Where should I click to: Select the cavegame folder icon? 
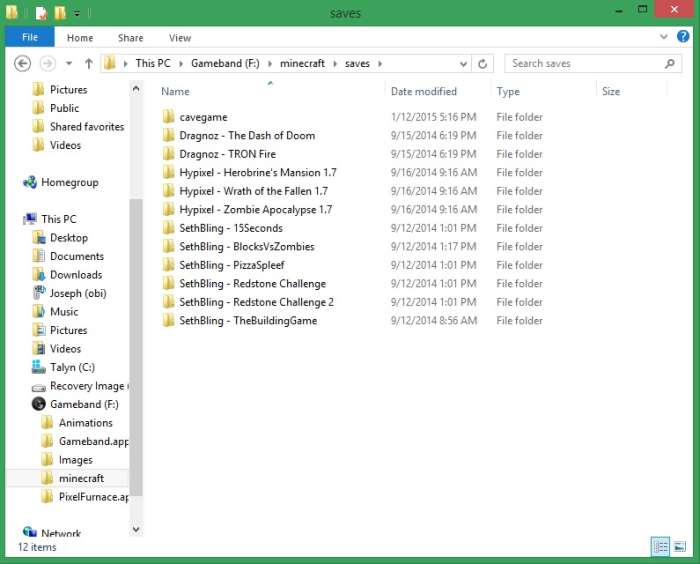tap(168, 117)
